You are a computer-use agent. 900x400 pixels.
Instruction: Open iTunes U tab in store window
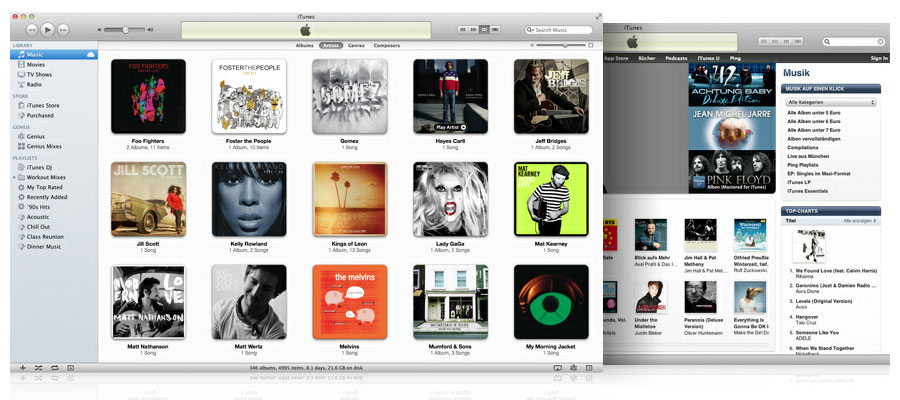(708, 59)
